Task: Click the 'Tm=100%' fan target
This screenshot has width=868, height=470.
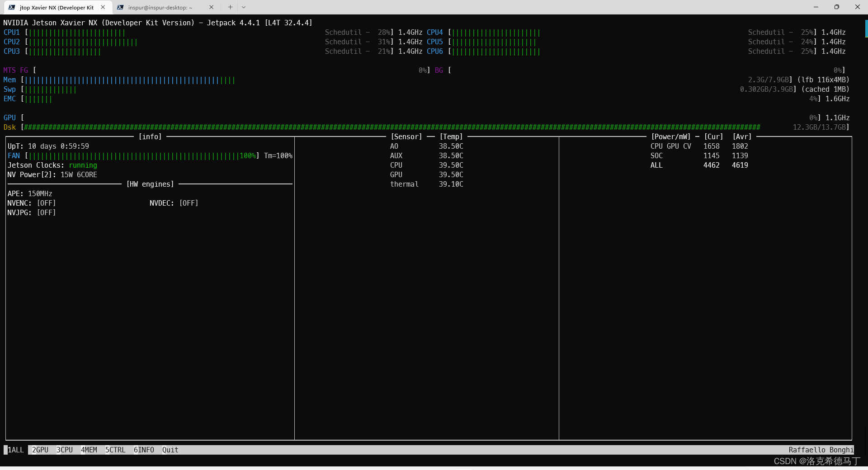Action: coord(278,156)
